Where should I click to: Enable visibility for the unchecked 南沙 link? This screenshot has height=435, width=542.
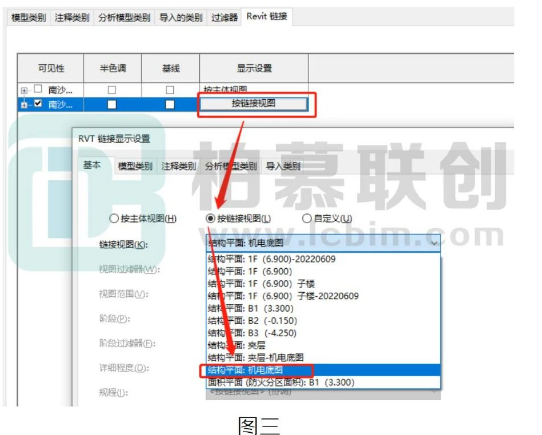point(38,89)
